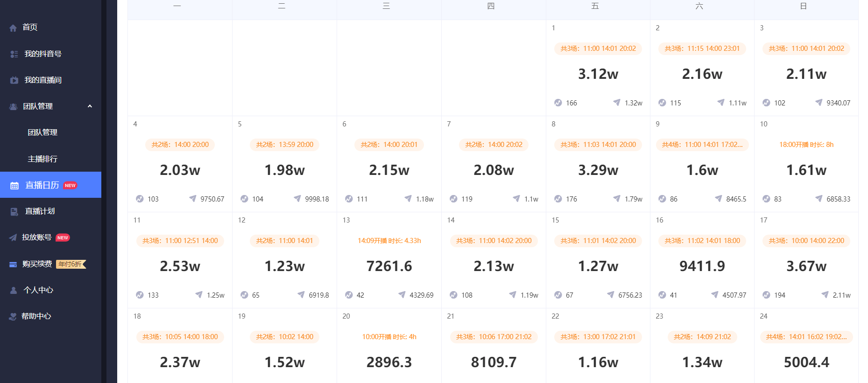Click the 我的直播间 video icon
868x383 pixels.
click(14, 80)
